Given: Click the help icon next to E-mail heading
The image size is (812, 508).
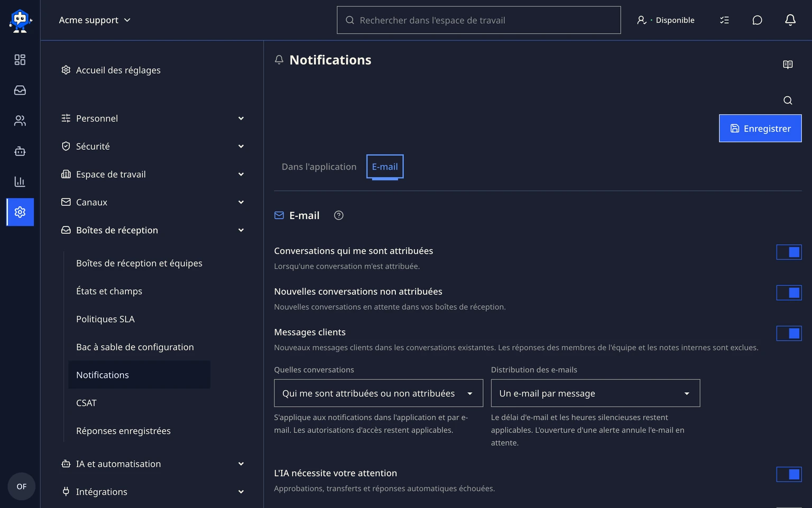Looking at the screenshot, I should point(339,215).
